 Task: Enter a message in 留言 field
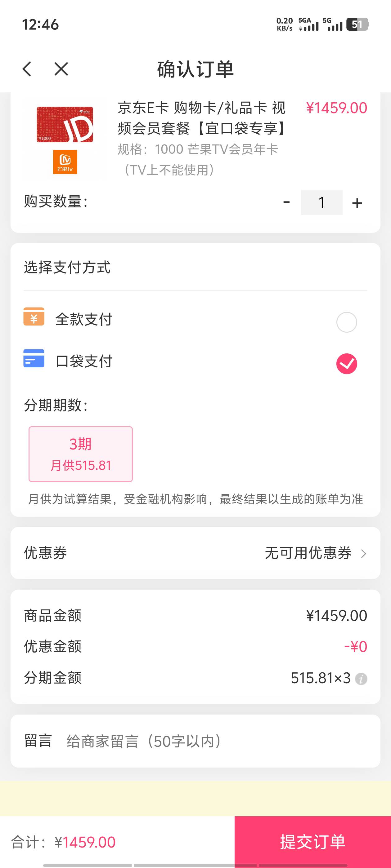209,741
